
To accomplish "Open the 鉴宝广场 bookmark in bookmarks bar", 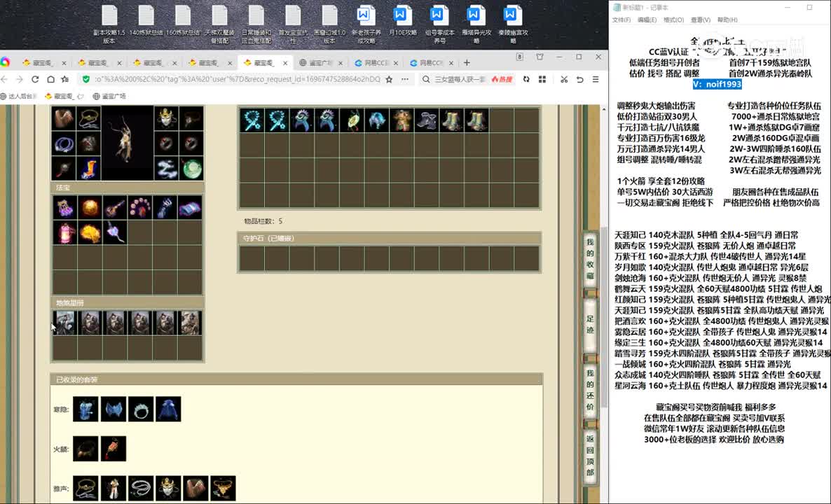I will point(110,97).
